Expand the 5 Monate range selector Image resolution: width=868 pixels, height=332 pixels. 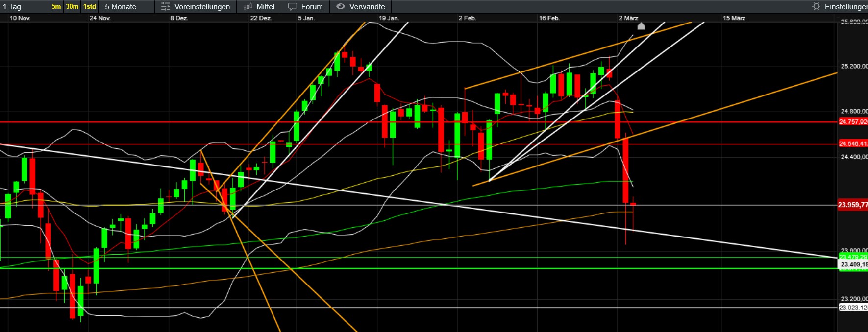point(121,7)
